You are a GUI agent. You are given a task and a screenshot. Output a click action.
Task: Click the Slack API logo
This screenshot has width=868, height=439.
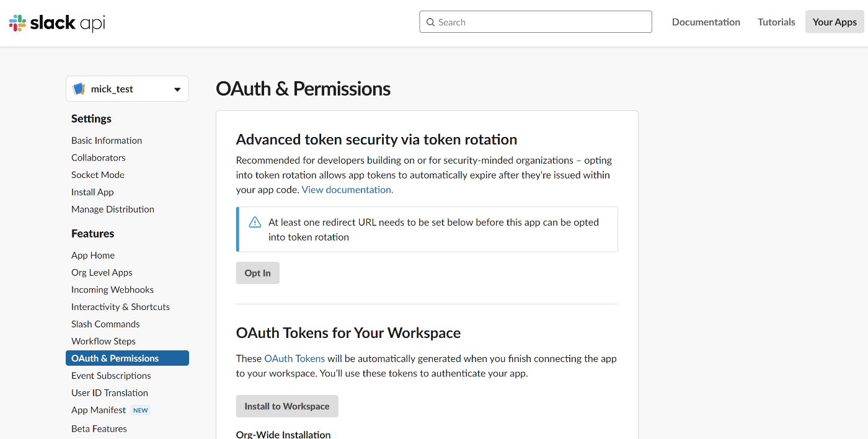(57, 23)
